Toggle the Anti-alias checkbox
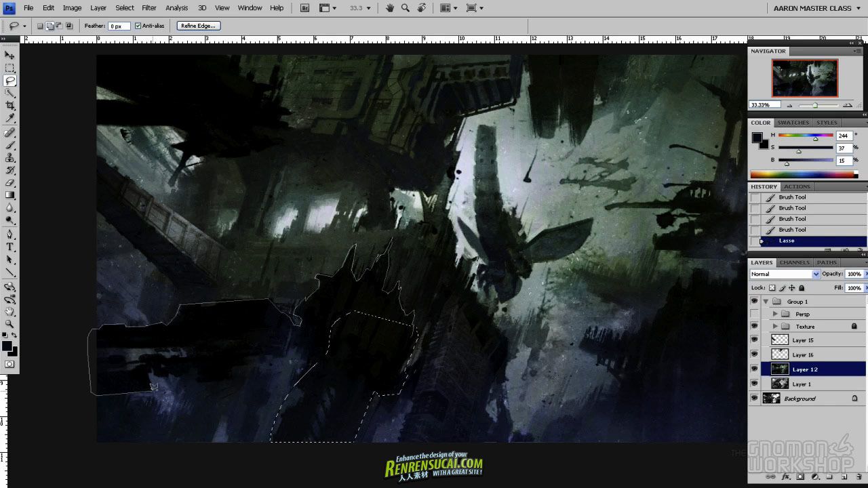 (x=138, y=26)
